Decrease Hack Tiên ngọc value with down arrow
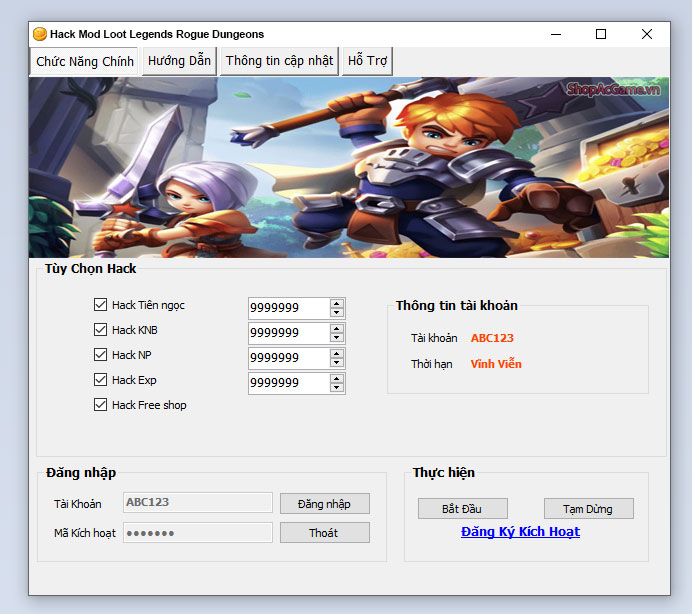 tap(337, 312)
